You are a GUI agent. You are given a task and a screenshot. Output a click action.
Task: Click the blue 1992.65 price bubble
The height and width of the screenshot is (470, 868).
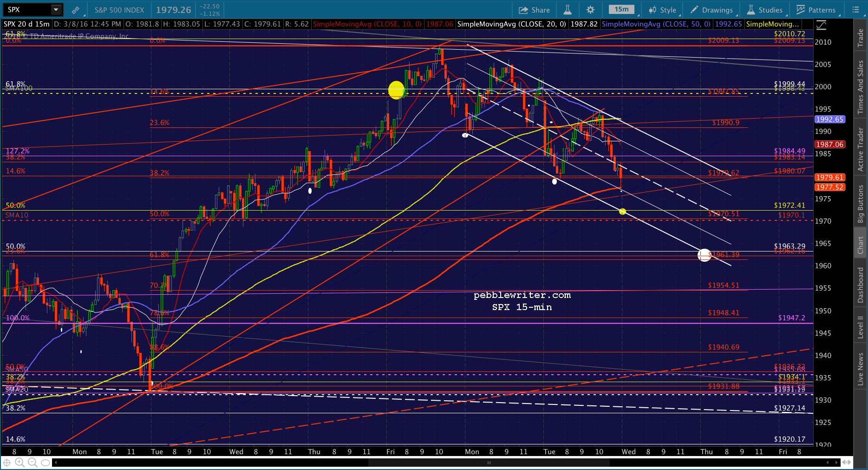829,119
